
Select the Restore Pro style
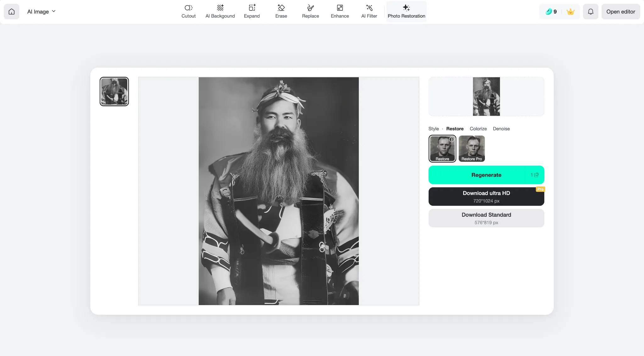click(x=471, y=148)
